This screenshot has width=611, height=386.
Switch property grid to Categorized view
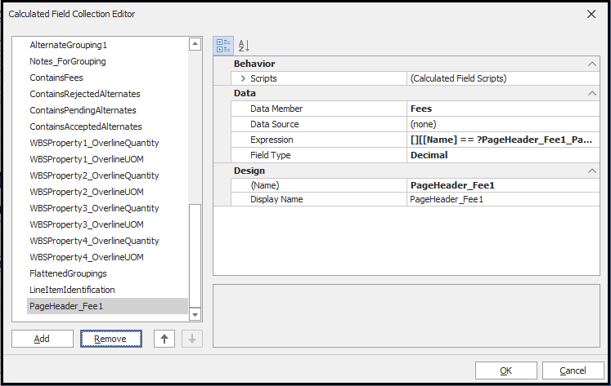223,46
